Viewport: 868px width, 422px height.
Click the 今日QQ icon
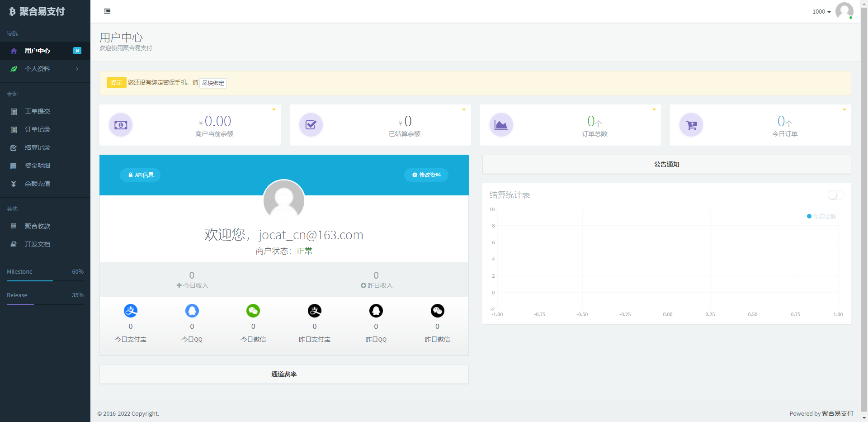point(192,311)
